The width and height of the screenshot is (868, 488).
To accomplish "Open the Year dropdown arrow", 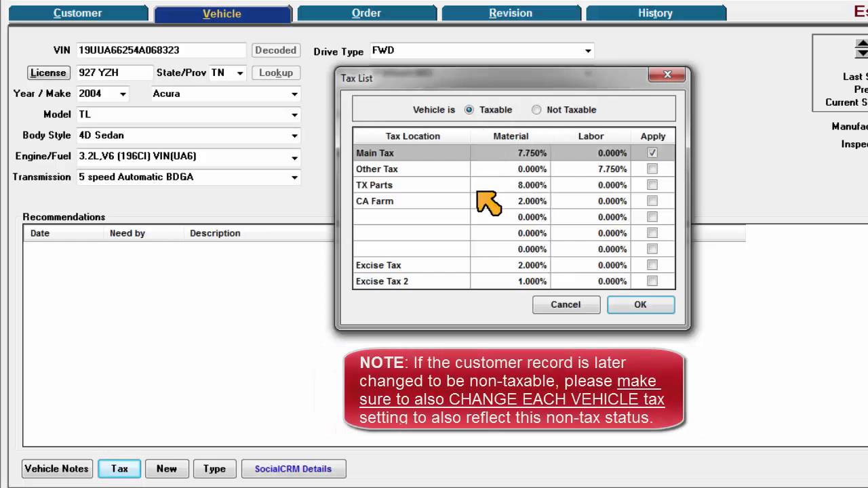I will (x=123, y=94).
